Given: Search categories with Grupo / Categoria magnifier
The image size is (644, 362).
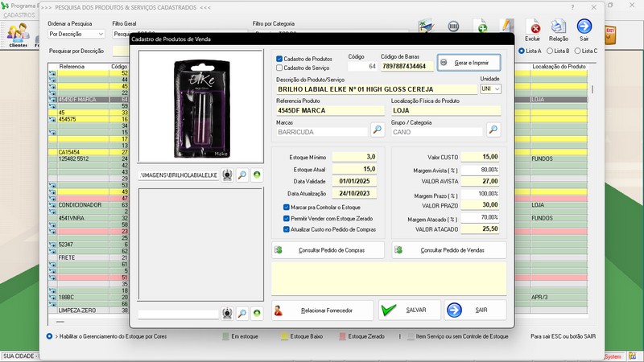Looking at the screenshot, I should 493,130.
